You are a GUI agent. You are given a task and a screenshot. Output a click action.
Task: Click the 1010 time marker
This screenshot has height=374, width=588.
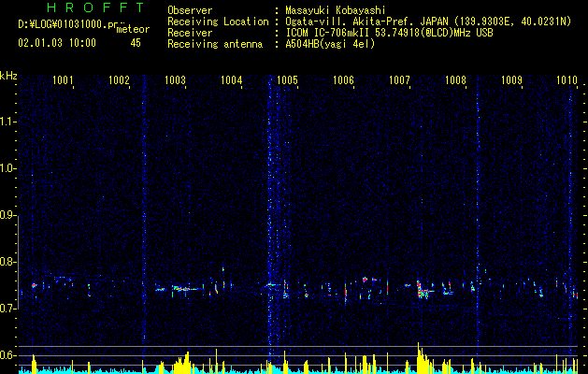567,80
